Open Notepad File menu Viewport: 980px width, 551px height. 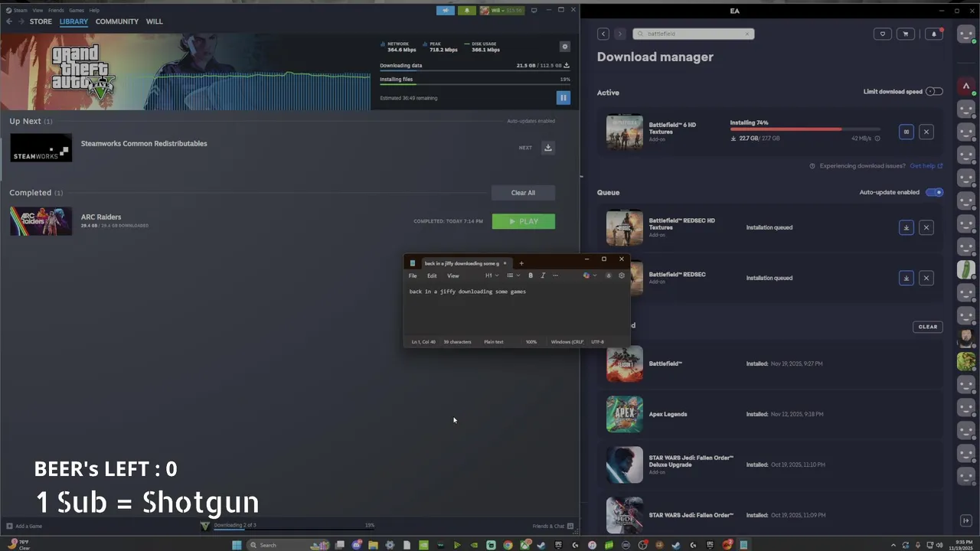[x=413, y=275]
